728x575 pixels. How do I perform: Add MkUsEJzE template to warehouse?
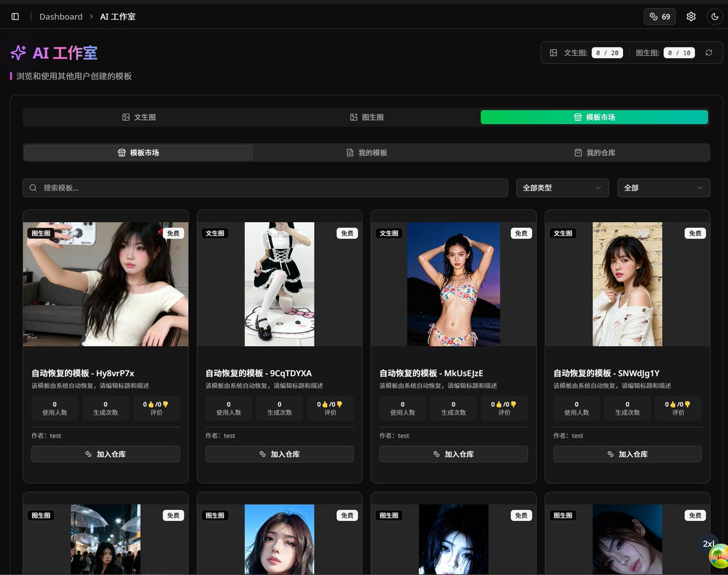tap(454, 454)
